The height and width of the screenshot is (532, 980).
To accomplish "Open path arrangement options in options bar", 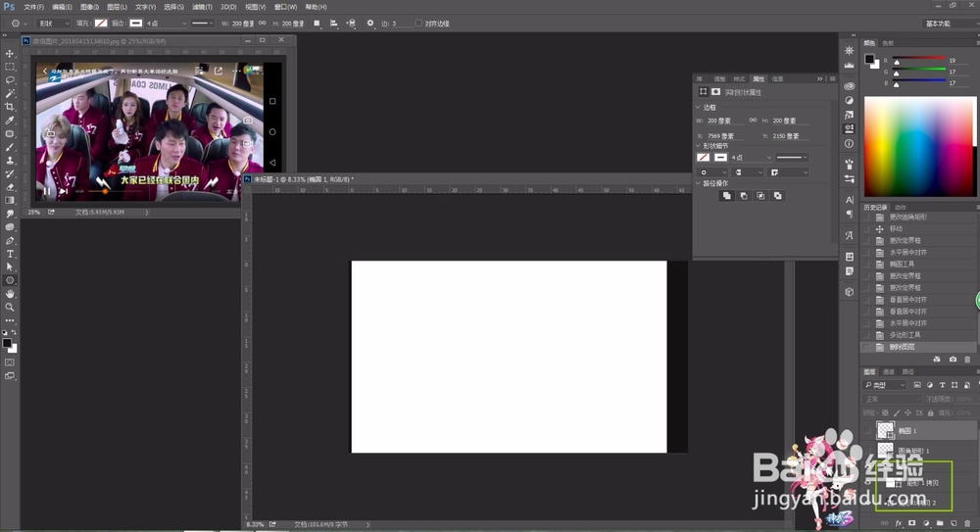I will point(351,24).
